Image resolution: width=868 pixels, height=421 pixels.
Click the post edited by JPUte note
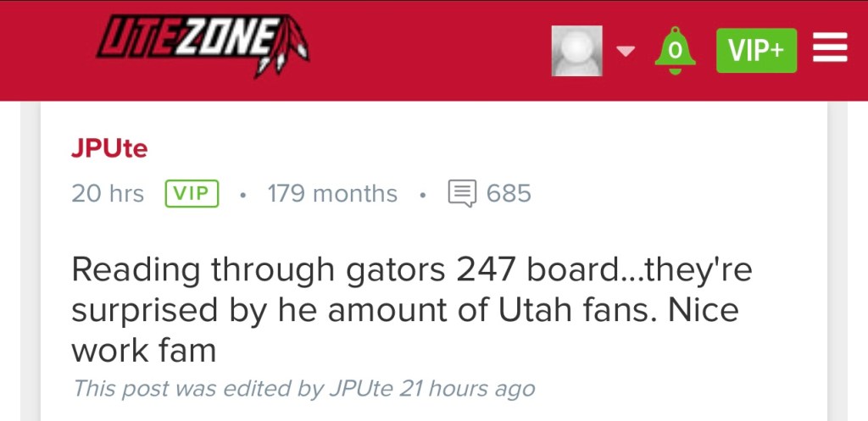(x=303, y=389)
